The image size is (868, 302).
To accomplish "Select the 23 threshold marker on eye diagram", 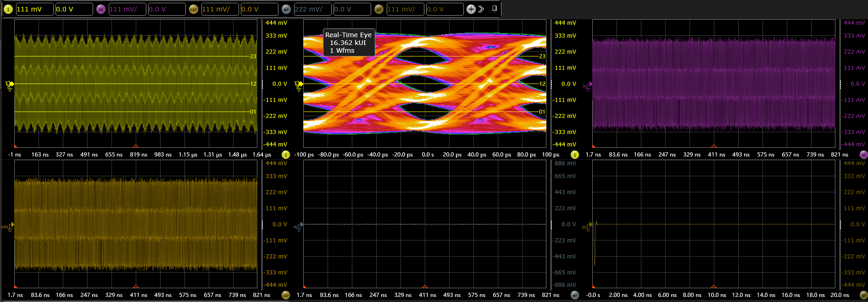I will (x=542, y=56).
